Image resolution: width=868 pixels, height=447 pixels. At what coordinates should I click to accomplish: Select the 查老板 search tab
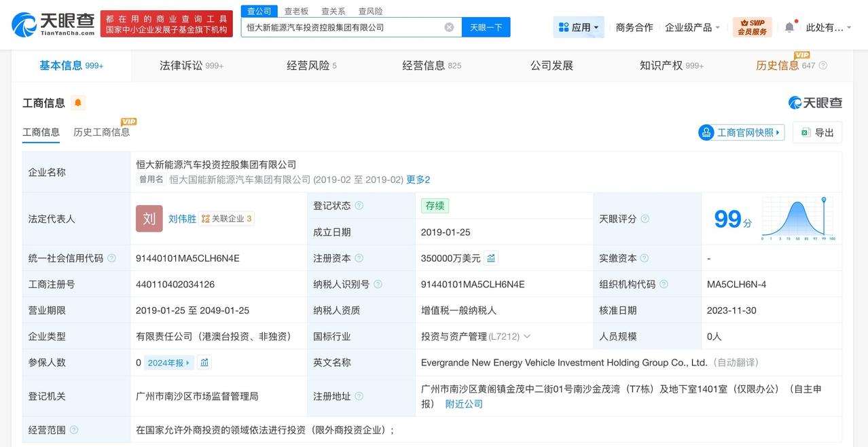(295, 11)
